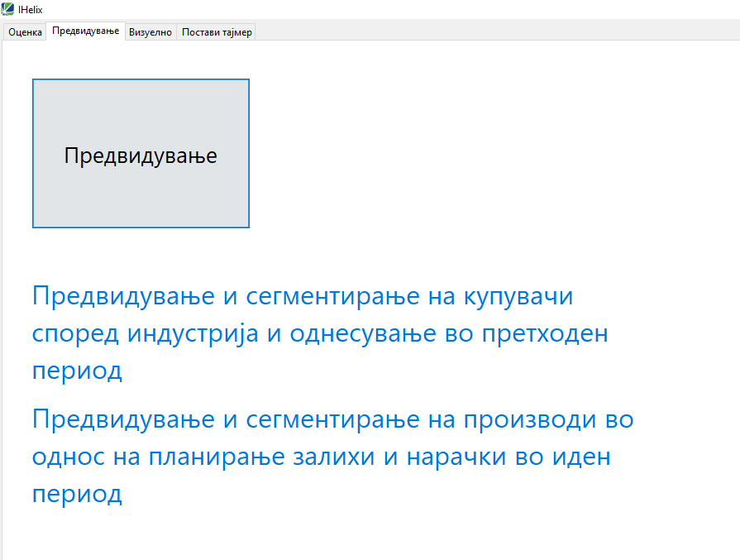Click text about предвидување на производи
Image resolution: width=740 pixels, height=560 pixels.
[332, 457]
